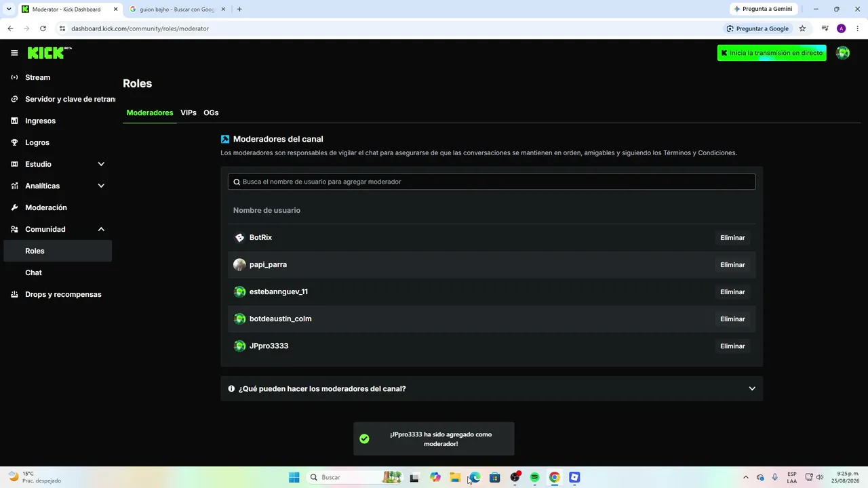Image resolution: width=868 pixels, height=488 pixels.
Task: Click 'Inicia la transmisión en directo' button
Action: pyautogui.click(x=772, y=53)
